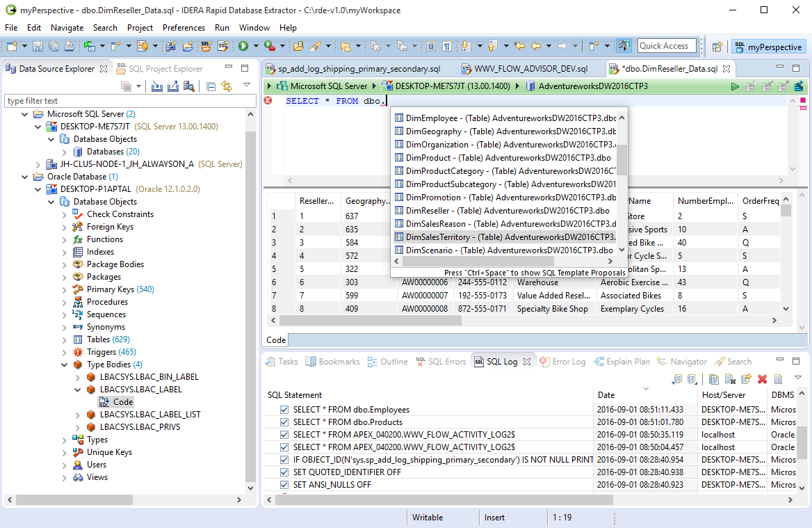The height and width of the screenshot is (528, 812).
Task: Uncheck the 'SELECT * FROM dbo.Employees' log entry
Action: (x=284, y=410)
